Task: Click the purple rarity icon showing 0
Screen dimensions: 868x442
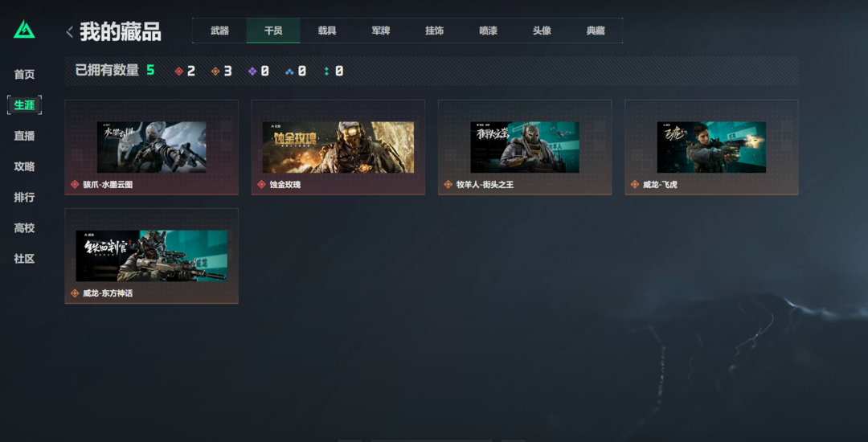Action: point(252,71)
